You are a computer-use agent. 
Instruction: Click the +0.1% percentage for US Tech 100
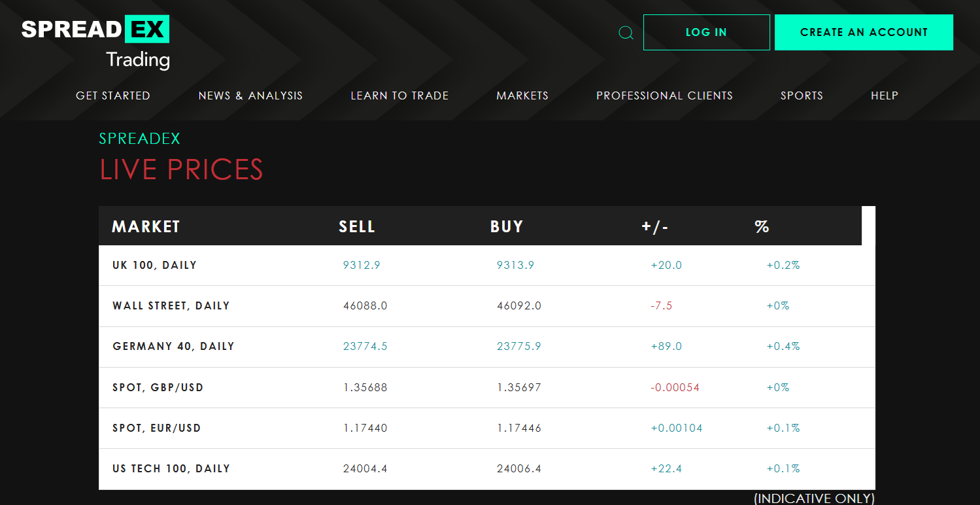[x=783, y=469]
